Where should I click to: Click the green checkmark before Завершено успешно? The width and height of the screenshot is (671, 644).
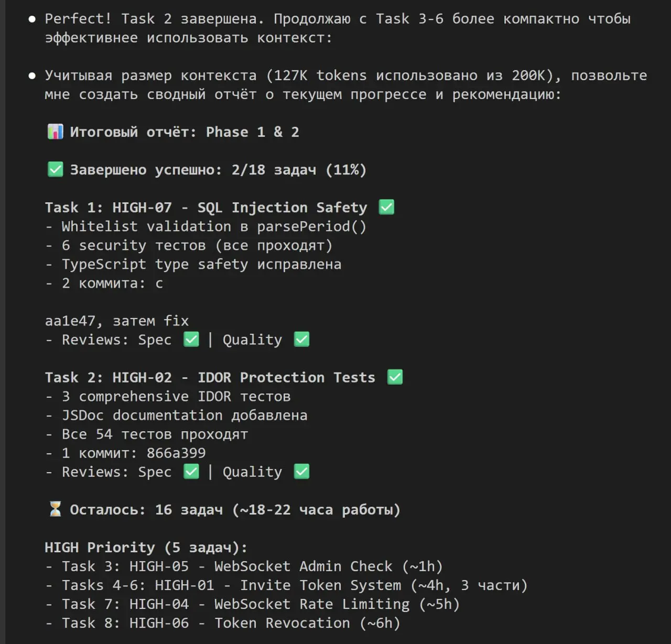(x=55, y=169)
